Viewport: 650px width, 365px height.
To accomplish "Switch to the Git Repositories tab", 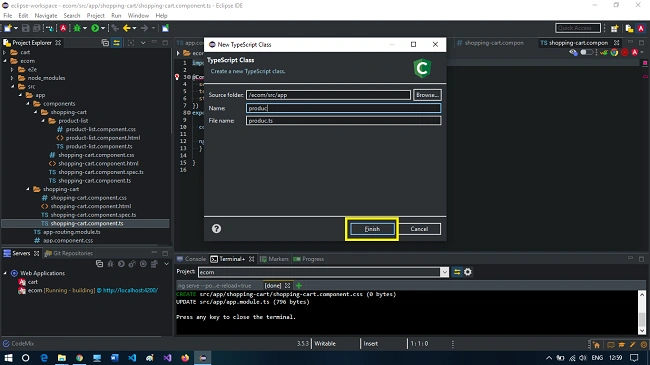I will pos(69,253).
